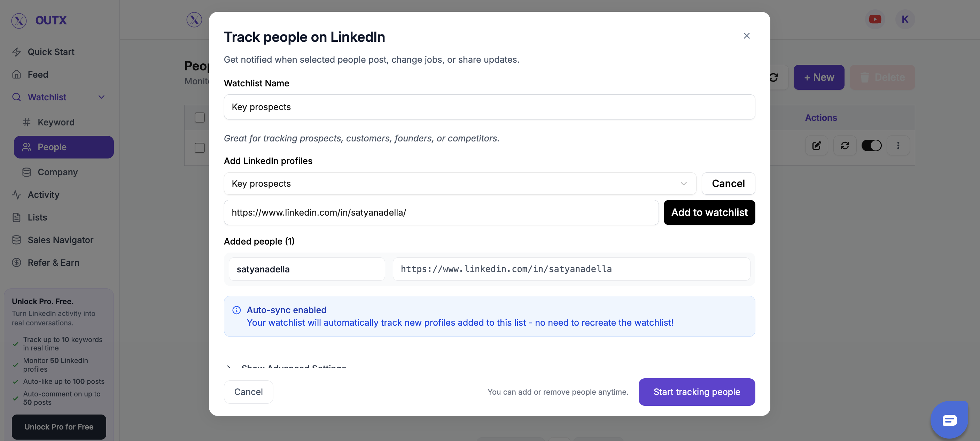
Task: Open the Key prospects list dropdown
Action: (x=460, y=183)
